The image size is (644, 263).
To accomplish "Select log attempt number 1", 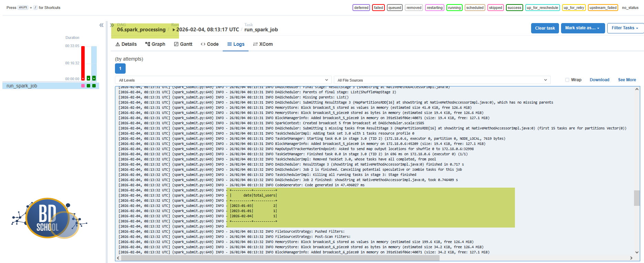I will [120, 69].
